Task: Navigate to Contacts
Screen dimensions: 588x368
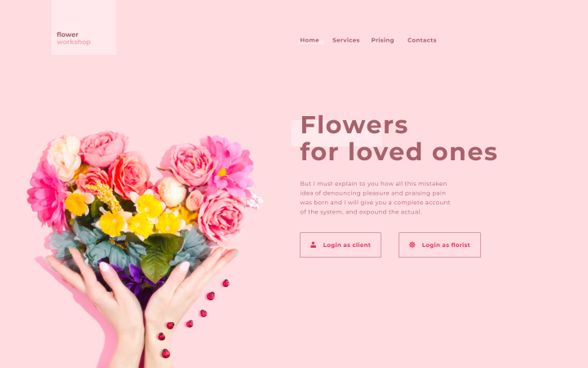Action: [422, 40]
